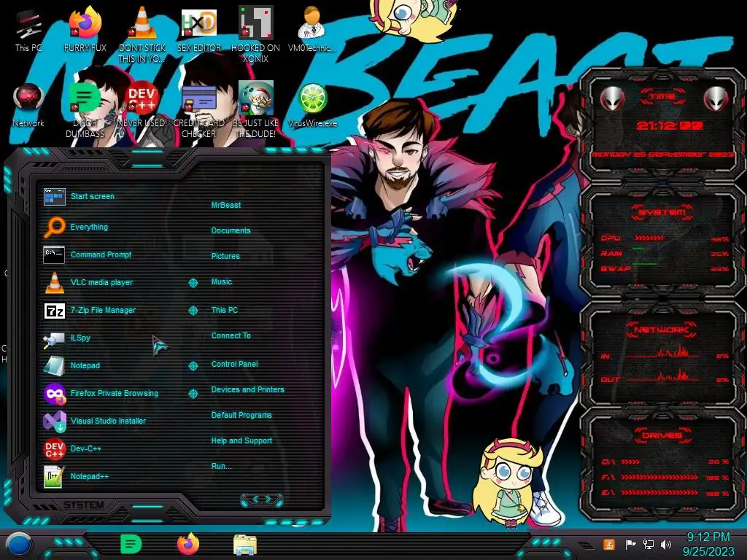
Task: Open Pictures from the start menu
Action: pos(225,256)
